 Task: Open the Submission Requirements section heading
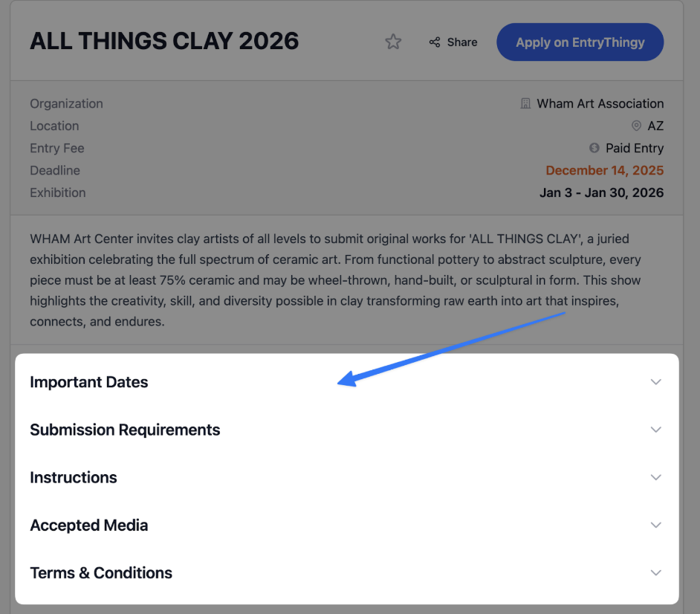tap(125, 430)
